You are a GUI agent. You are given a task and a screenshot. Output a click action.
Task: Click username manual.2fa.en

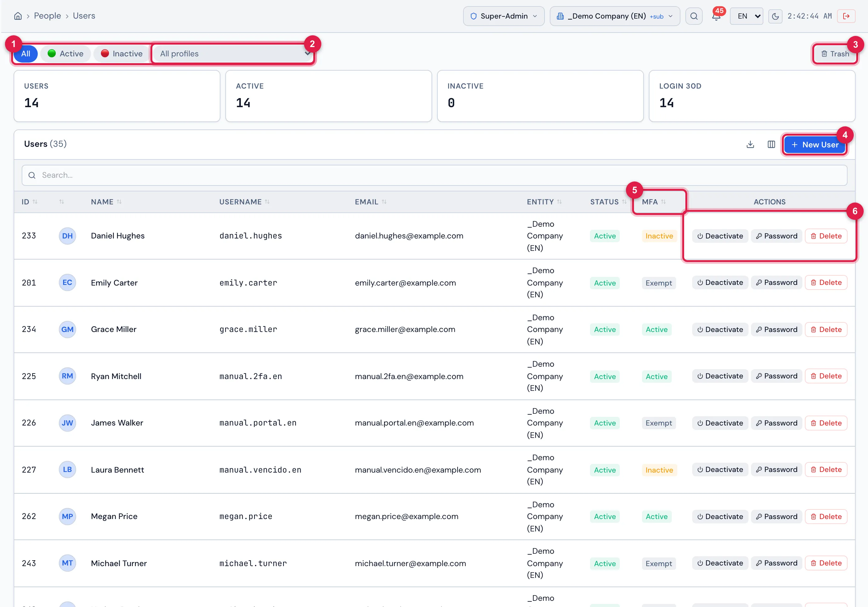[x=251, y=376]
